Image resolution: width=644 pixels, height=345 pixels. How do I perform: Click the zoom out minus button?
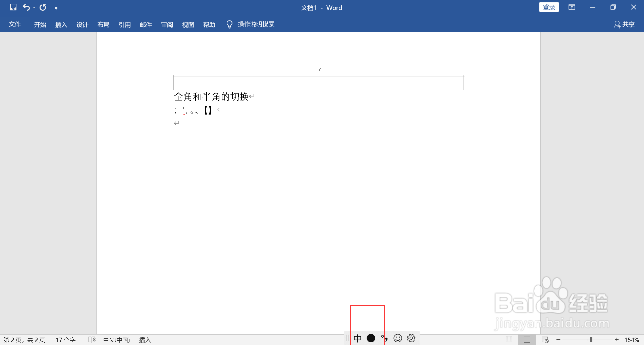click(x=558, y=340)
